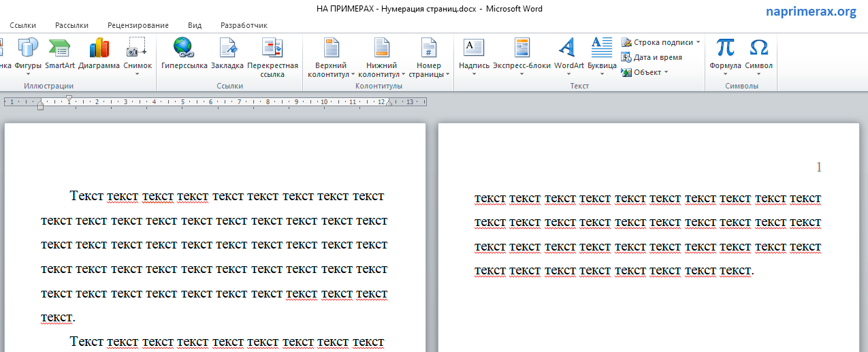This screenshot has height=352, width=868.
Task: Open the Вид ribbon tab
Action: coord(195,25)
